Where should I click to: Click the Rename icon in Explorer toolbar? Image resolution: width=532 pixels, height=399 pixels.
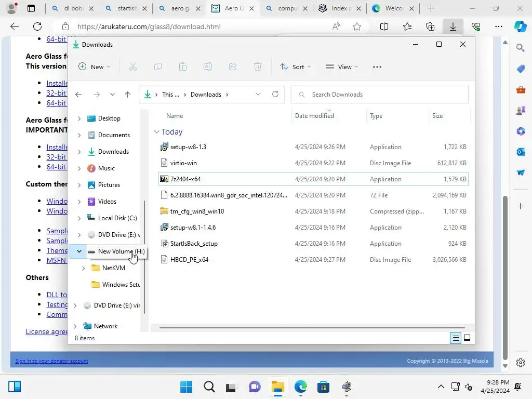click(208, 67)
